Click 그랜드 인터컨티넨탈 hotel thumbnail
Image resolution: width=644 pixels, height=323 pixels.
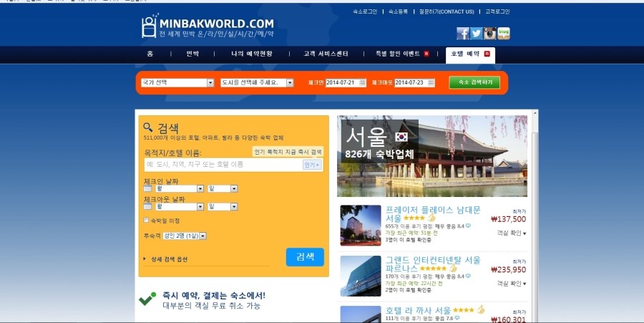tap(361, 276)
